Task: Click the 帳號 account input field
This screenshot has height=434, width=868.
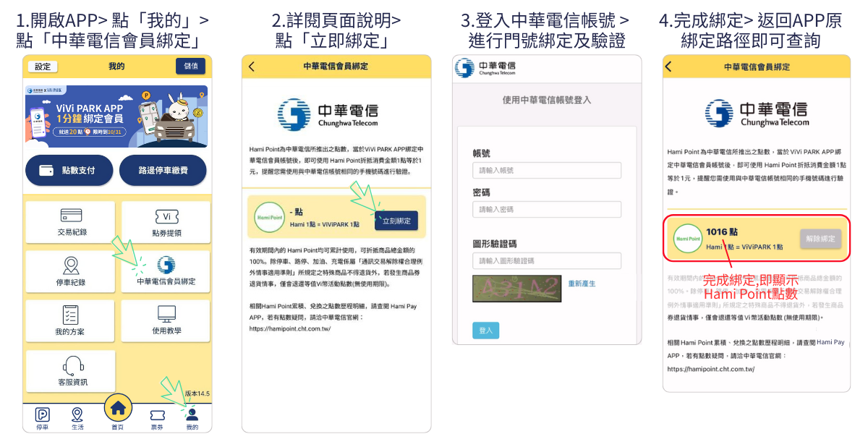Action: (x=547, y=171)
